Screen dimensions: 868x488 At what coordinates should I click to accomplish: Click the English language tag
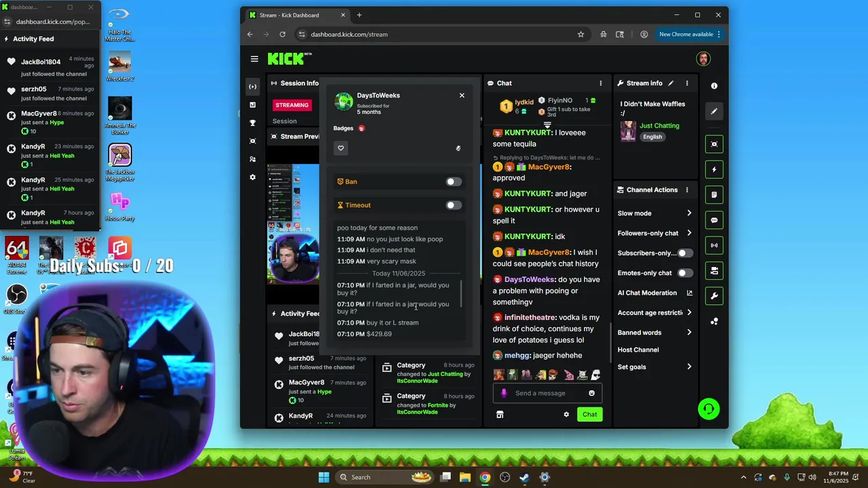(652, 137)
